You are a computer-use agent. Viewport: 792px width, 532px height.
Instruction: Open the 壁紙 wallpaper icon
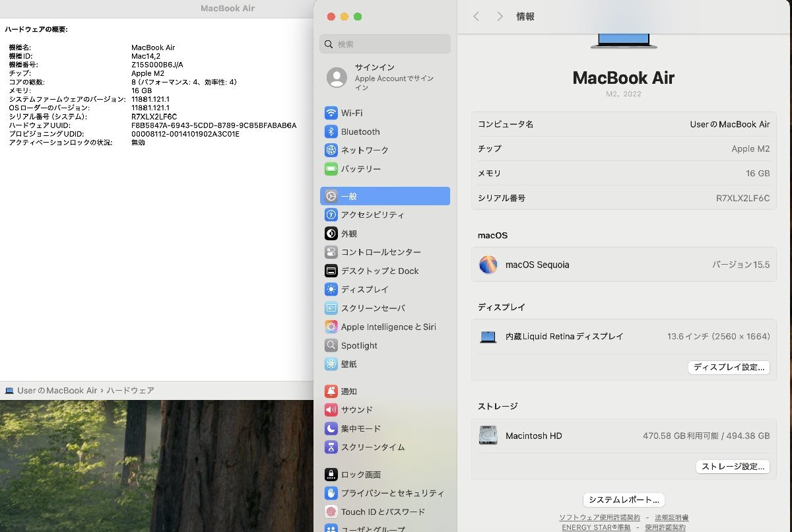(331, 364)
